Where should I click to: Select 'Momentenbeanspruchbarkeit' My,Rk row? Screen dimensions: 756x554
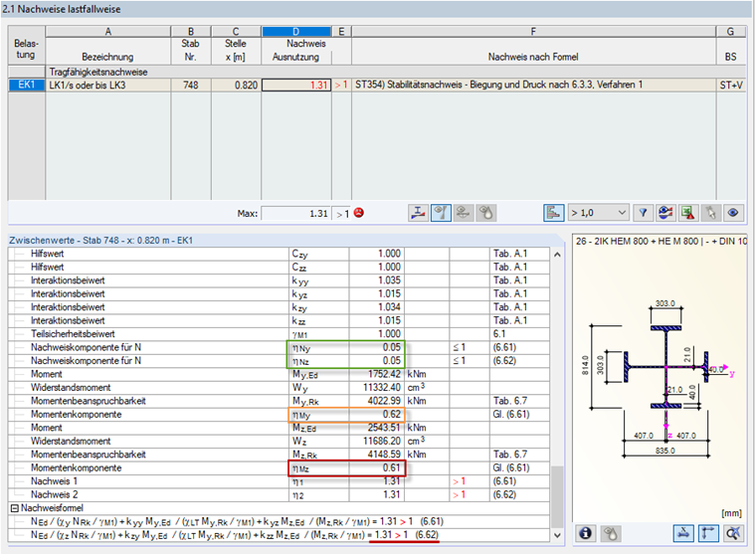coord(279,401)
